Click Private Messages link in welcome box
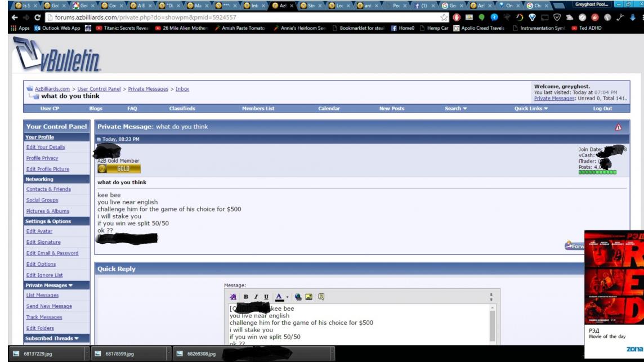The image size is (644, 362). pyautogui.click(x=553, y=99)
